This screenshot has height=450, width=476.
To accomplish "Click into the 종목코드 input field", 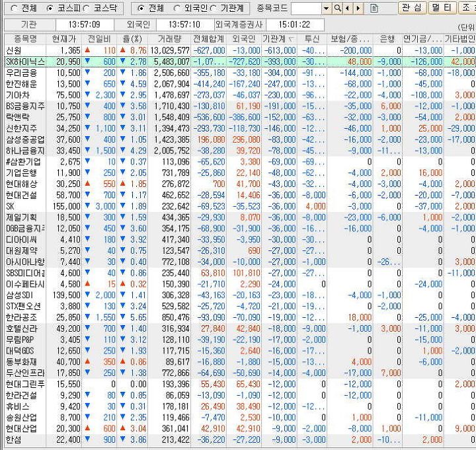I will coord(306,8).
